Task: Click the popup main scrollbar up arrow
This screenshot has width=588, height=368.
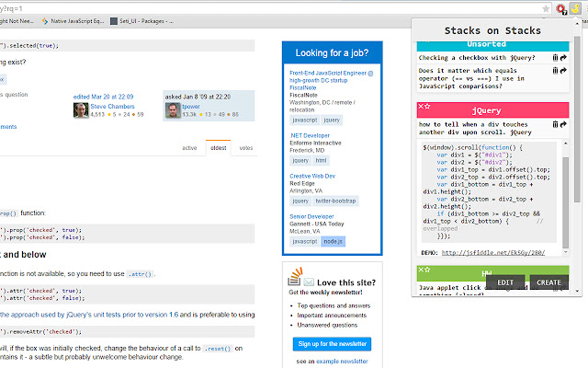Action: (577, 23)
